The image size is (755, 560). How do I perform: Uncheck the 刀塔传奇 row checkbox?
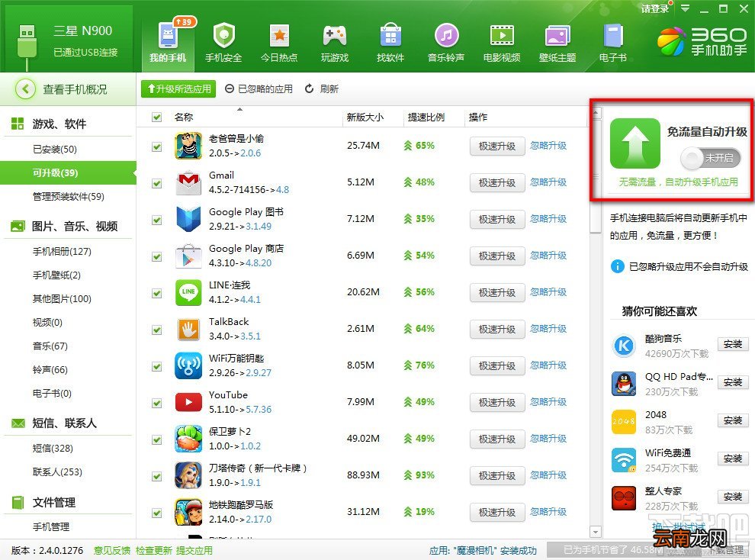pos(156,476)
